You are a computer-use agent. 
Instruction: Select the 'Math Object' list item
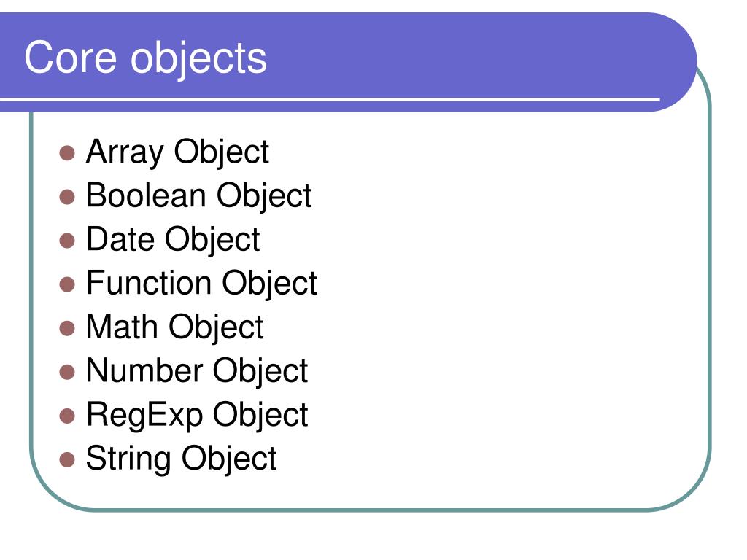[175, 327]
